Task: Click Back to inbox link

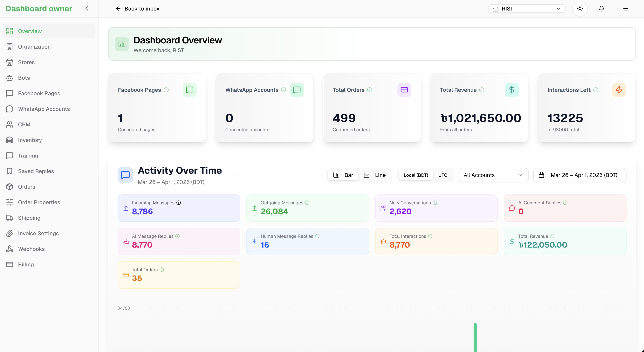Action: (138, 9)
